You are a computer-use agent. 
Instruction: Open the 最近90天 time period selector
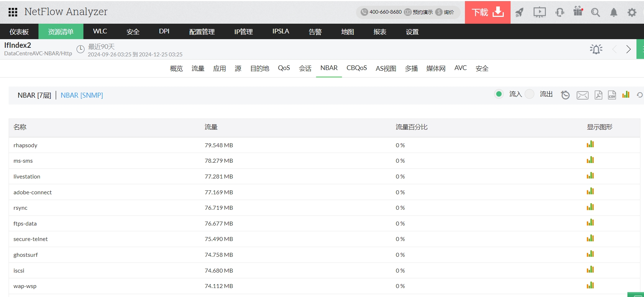point(101,47)
